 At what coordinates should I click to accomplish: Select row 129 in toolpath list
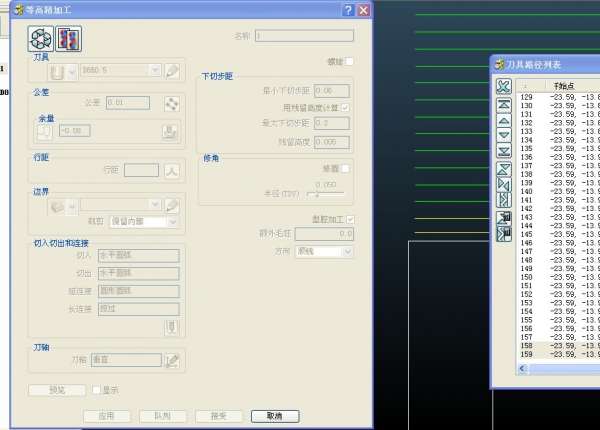(x=558, y=97)
